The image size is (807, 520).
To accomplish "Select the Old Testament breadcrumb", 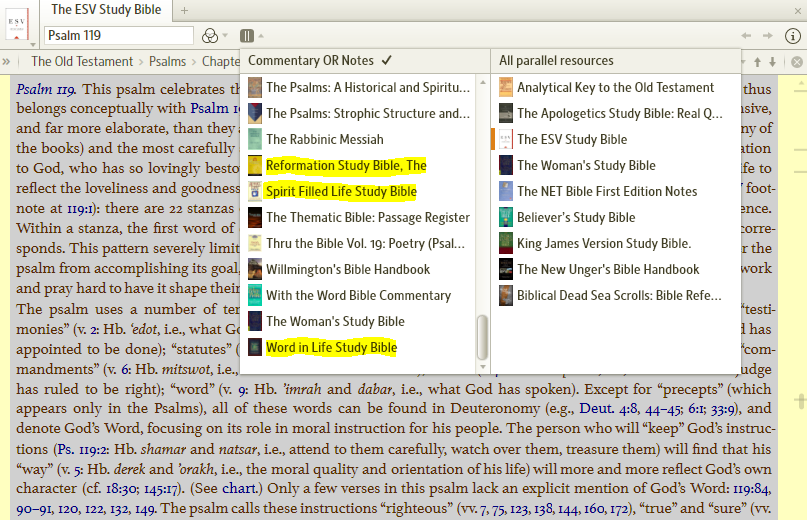I will click(82, 61).
